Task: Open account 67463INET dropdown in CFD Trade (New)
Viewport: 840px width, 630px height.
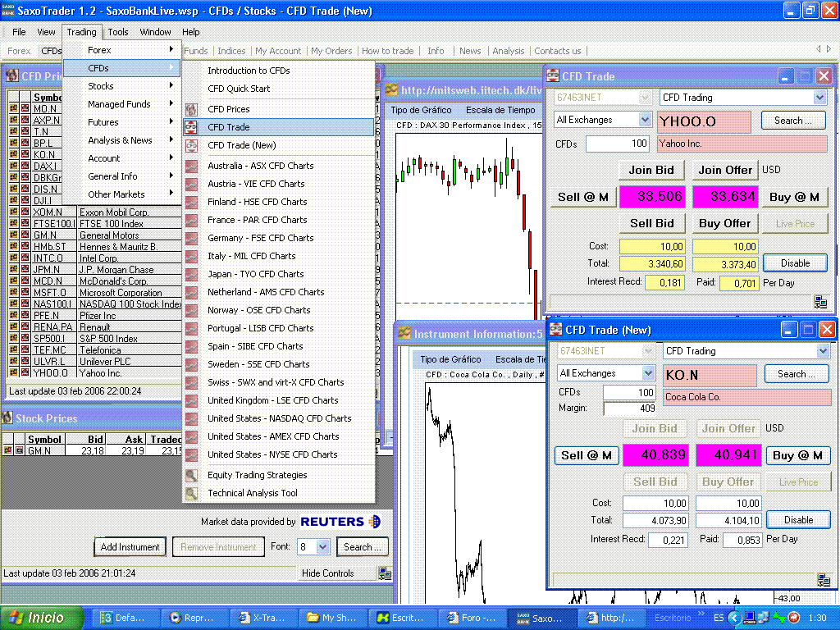Action: pyautogui.click(x=648, y=351)
